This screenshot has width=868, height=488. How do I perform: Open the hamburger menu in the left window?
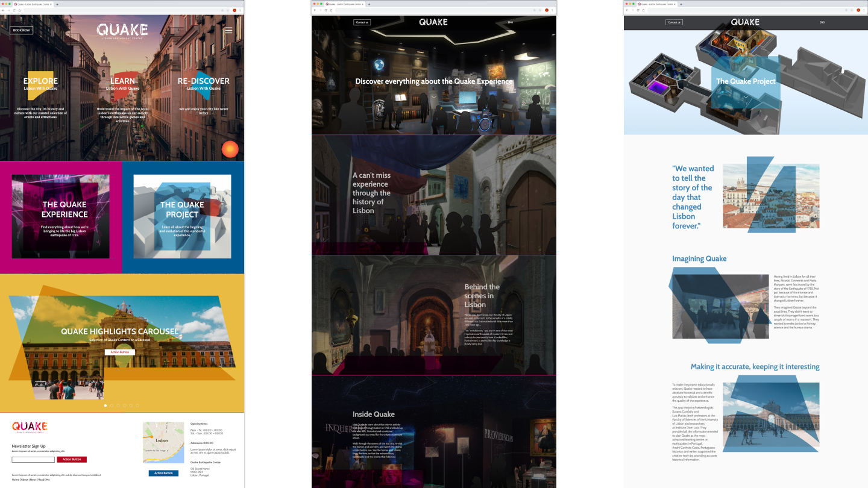228,30
